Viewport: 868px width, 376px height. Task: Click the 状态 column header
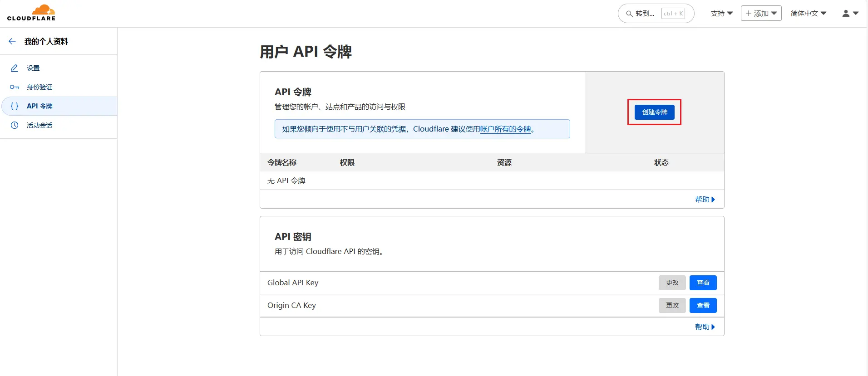661,162
